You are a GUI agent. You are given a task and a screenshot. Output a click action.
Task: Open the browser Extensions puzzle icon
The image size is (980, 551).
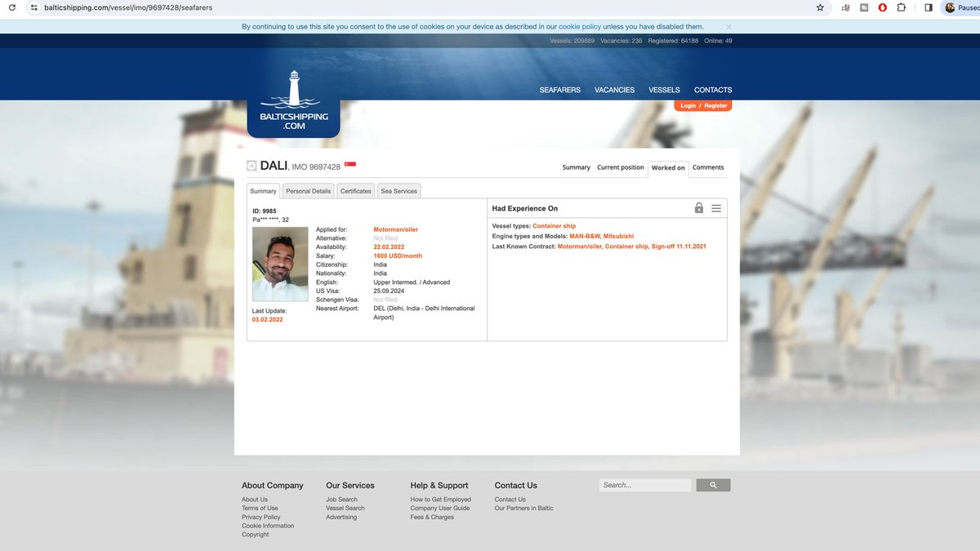pyautogui.click(x=901, y=7)
